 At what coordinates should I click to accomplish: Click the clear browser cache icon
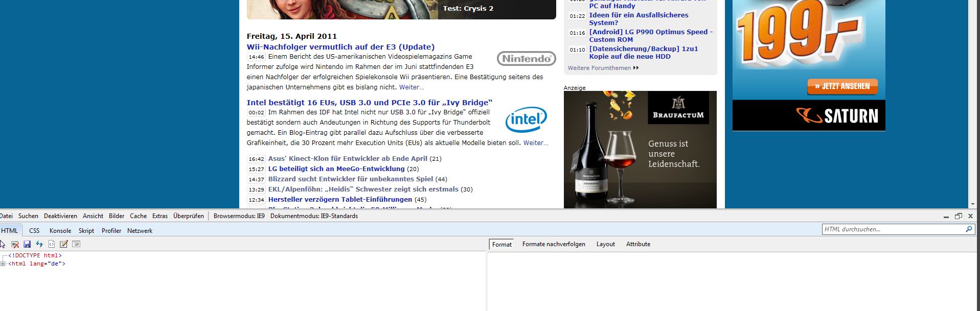[x=15, y=244]
